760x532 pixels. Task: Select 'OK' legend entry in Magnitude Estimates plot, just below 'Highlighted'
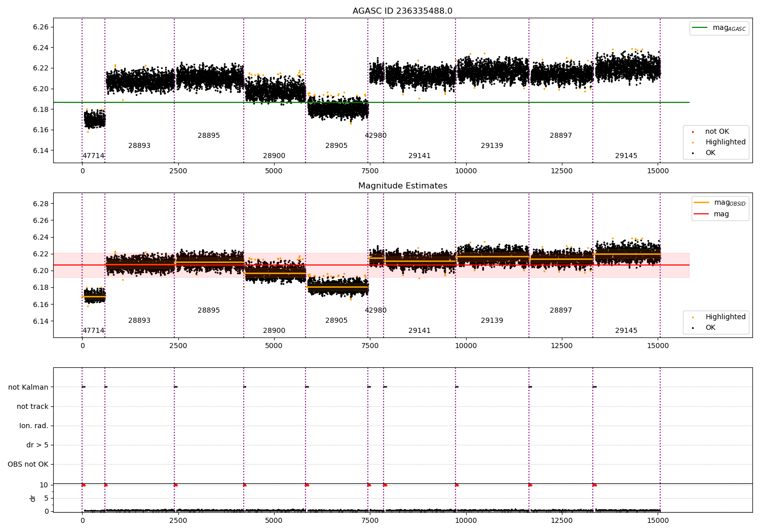[704, 328]
